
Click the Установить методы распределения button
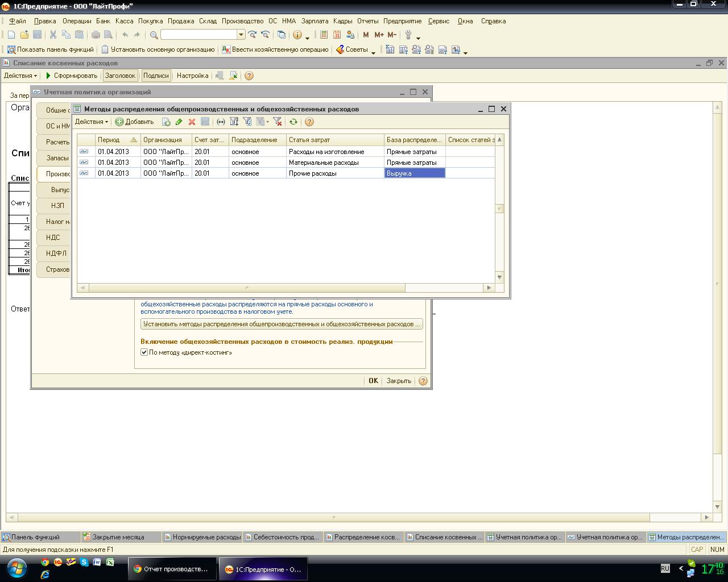click(x=282, y=324)
